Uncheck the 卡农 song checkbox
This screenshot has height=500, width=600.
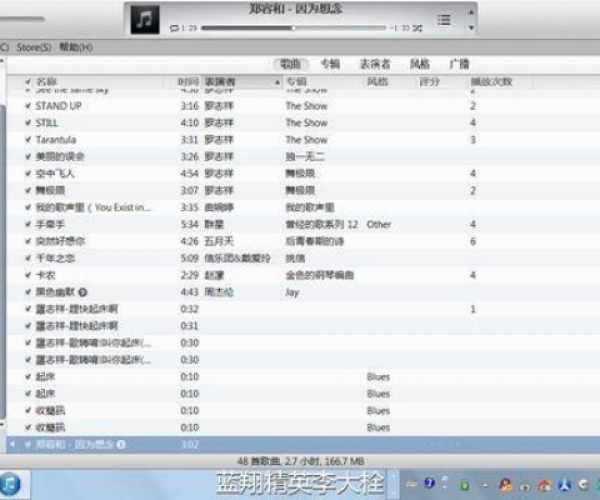28,275
